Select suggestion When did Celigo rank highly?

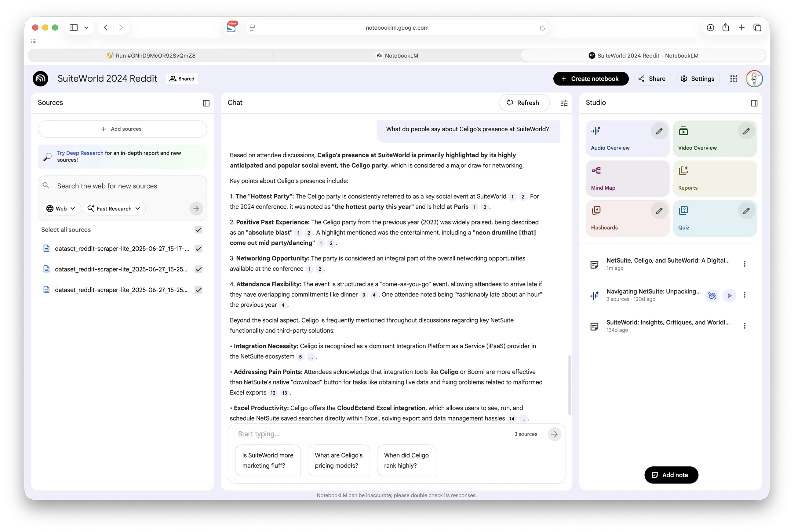tap(406, 461)
